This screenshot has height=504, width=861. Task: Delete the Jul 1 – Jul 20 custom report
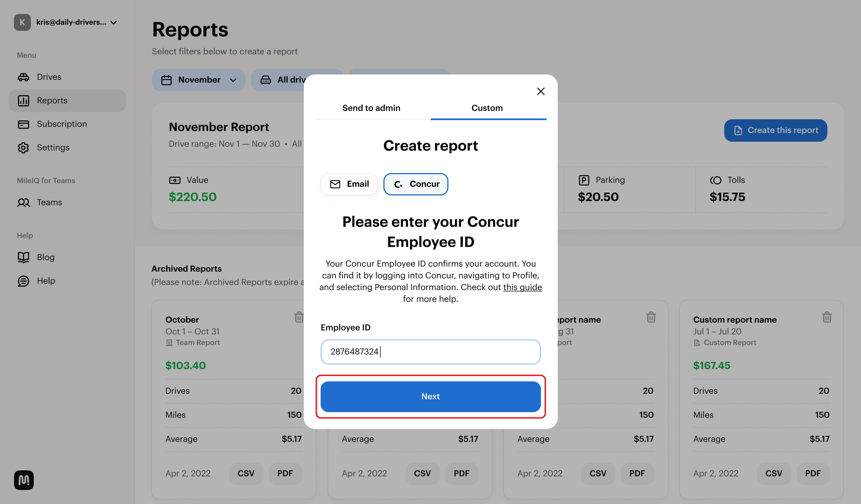pyautogui.click(x=827, y=317)
